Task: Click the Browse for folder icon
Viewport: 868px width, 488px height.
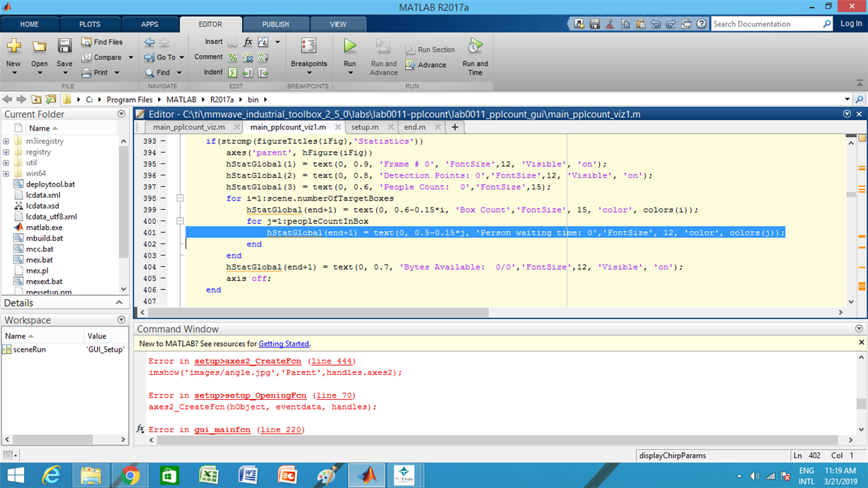Action: point(51,100)
